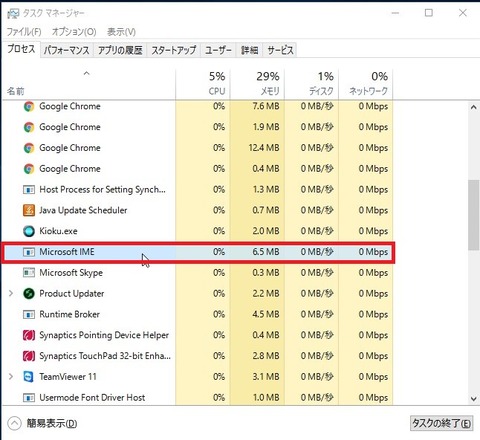480x440 pixels.
Task: Click the Kioku.exe process icon
Action: coord(29,231)
